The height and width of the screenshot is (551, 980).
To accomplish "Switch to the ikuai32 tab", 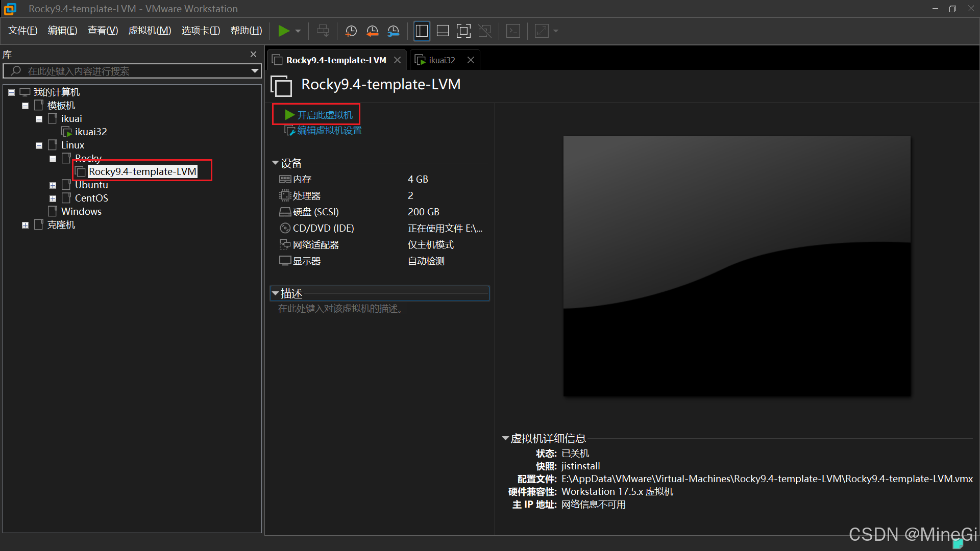I will 442,60.
